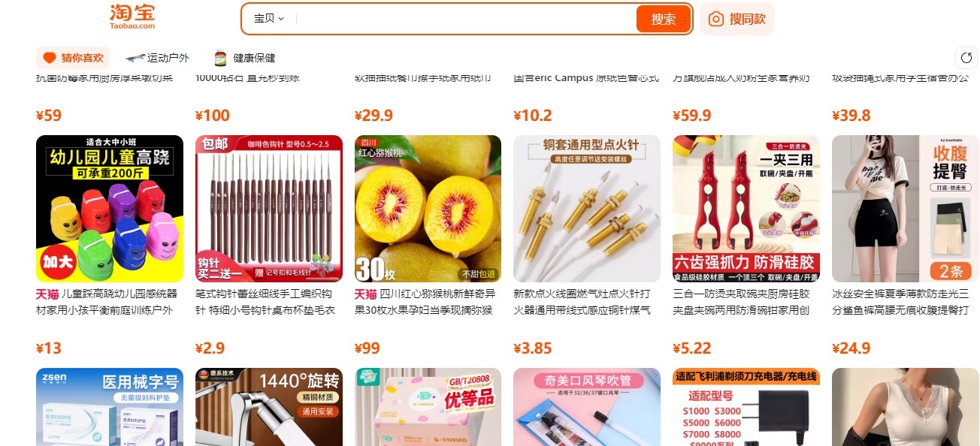This screenshot has height=446, width=980.
Task: Click the bottle icon beside 健康保健
Action: 220,58
